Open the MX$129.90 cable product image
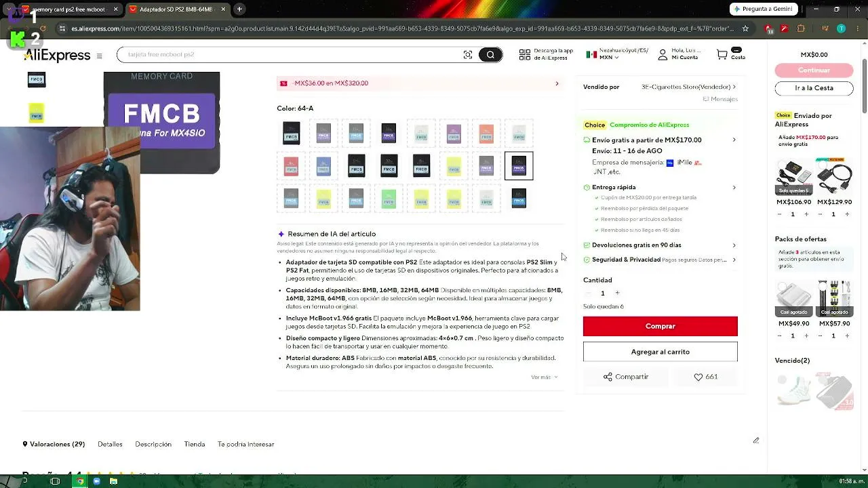 pyautogui.click(x=835, y=178)
